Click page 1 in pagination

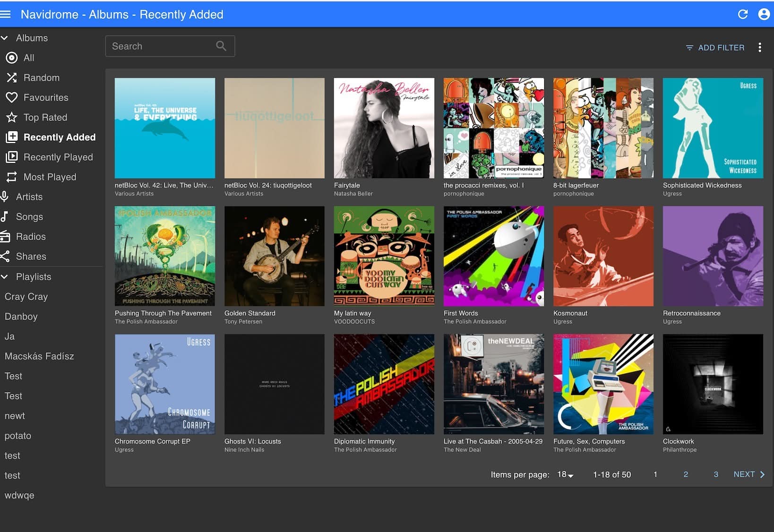pos(655,474)
